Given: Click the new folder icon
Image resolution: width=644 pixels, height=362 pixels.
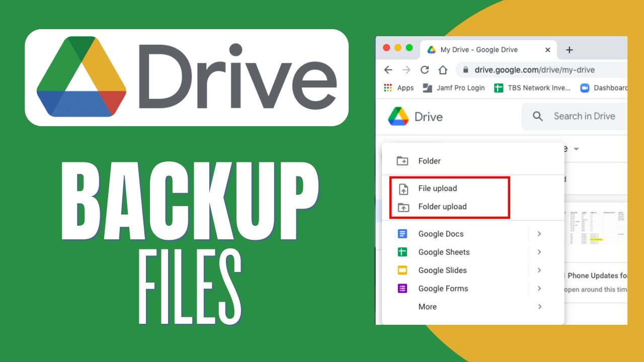Looking at the screenshot, I should 403,161.
